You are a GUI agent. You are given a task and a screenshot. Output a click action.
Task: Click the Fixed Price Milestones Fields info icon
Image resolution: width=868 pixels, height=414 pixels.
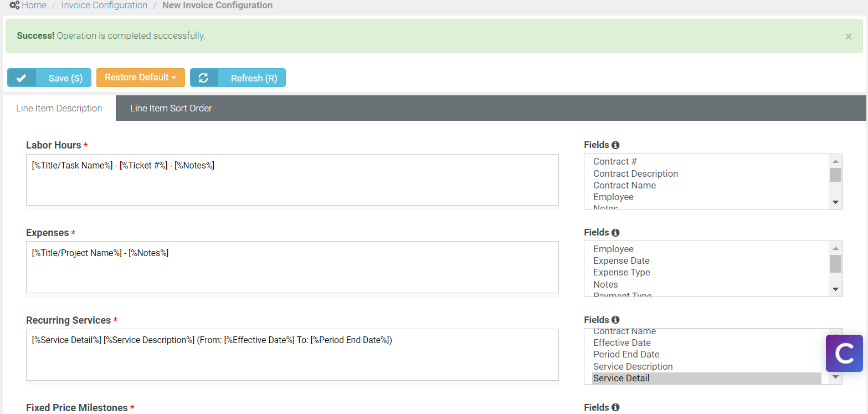coord(616,407)
